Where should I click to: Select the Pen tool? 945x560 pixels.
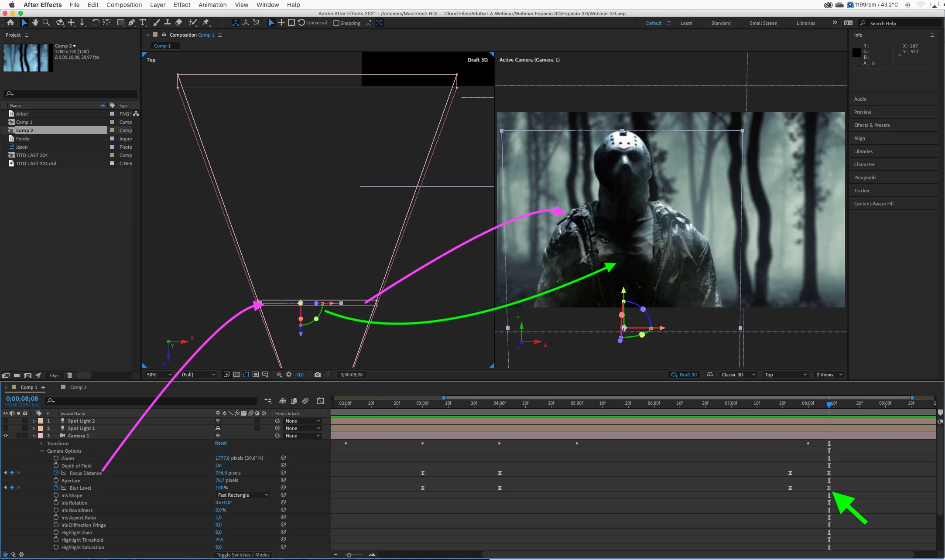point(131,23)
